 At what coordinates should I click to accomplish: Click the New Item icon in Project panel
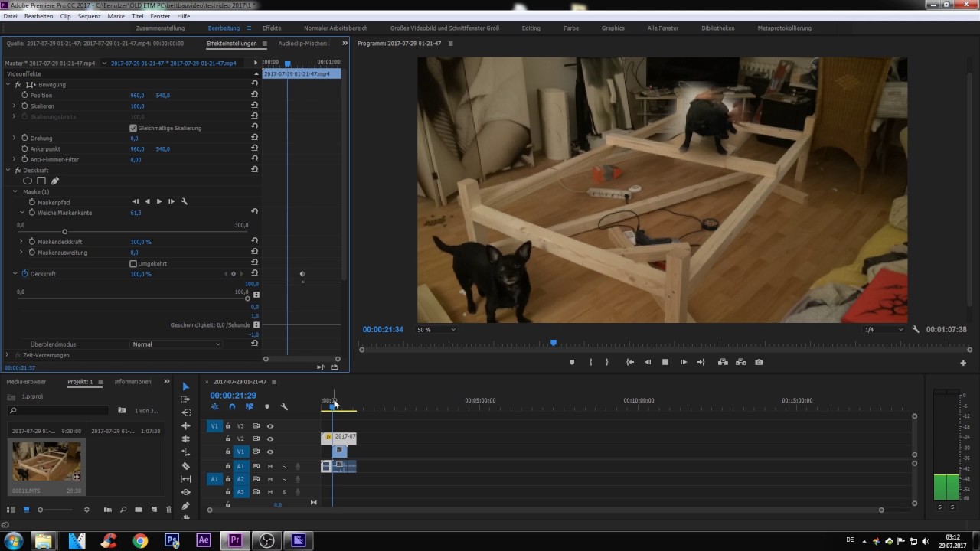point(154,510)
